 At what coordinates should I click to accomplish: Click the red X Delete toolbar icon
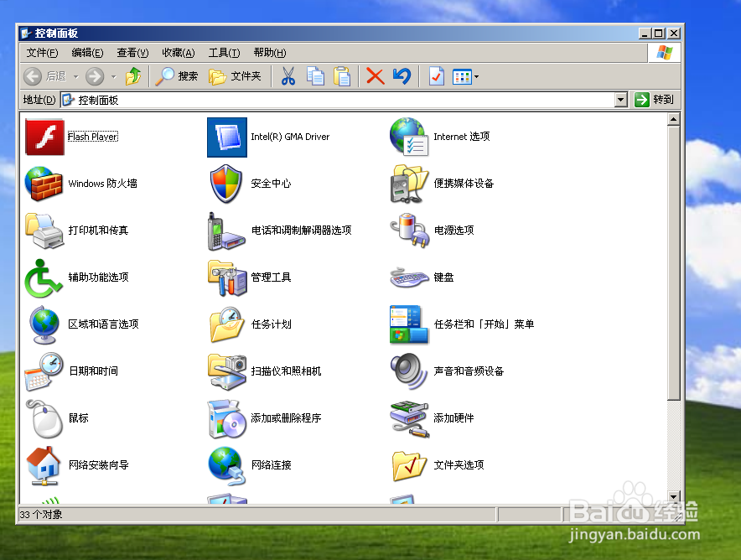376,76
